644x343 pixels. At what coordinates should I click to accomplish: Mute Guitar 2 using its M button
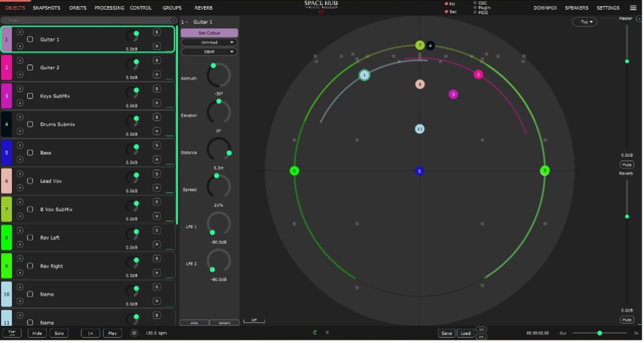(x=156, y=74)
